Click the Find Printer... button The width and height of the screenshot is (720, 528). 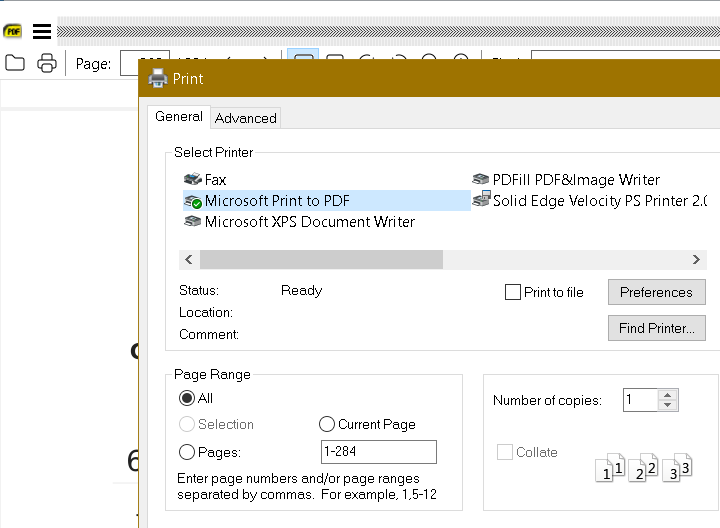[x=656, y=328]
